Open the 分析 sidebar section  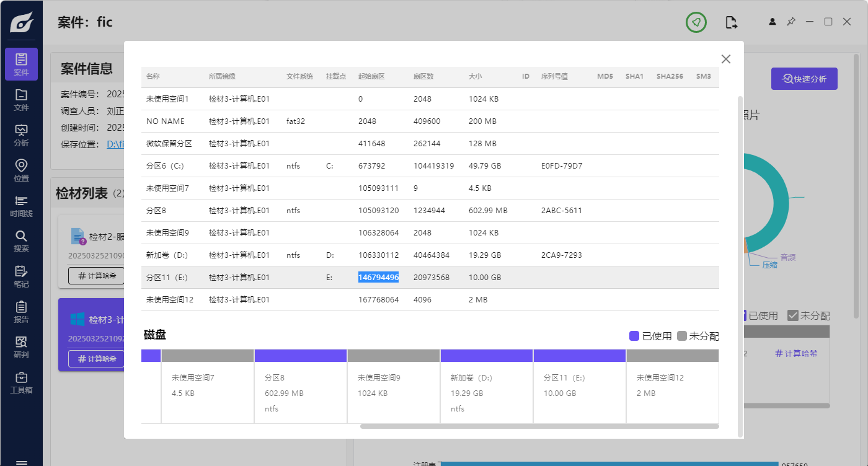[21, 135]
